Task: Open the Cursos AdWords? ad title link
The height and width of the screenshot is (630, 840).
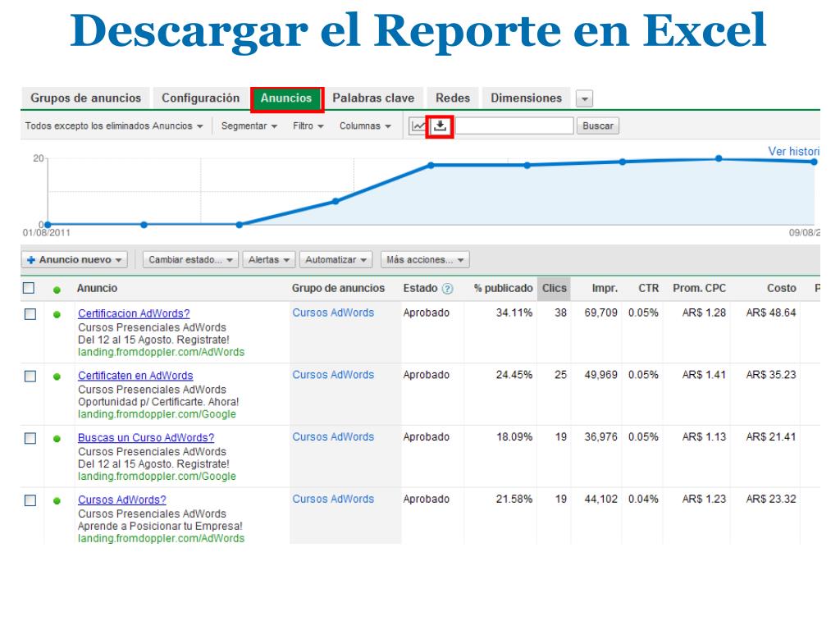Action: [x=122, y=500]
